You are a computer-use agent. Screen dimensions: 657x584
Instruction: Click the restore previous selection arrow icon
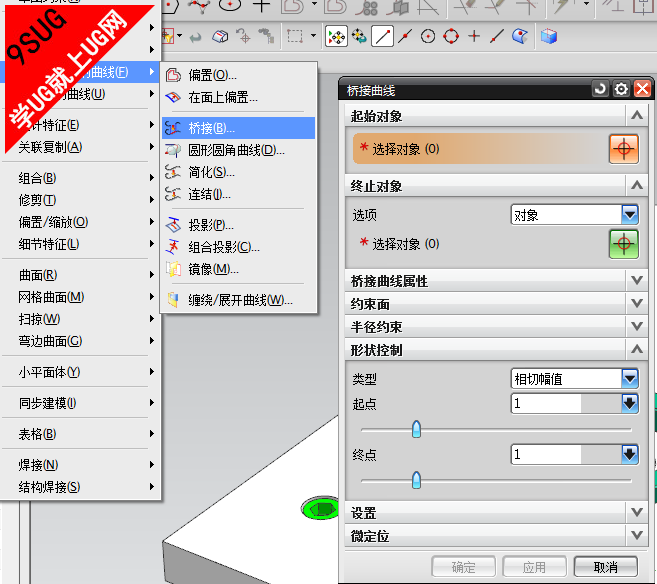tap(195, 37)
